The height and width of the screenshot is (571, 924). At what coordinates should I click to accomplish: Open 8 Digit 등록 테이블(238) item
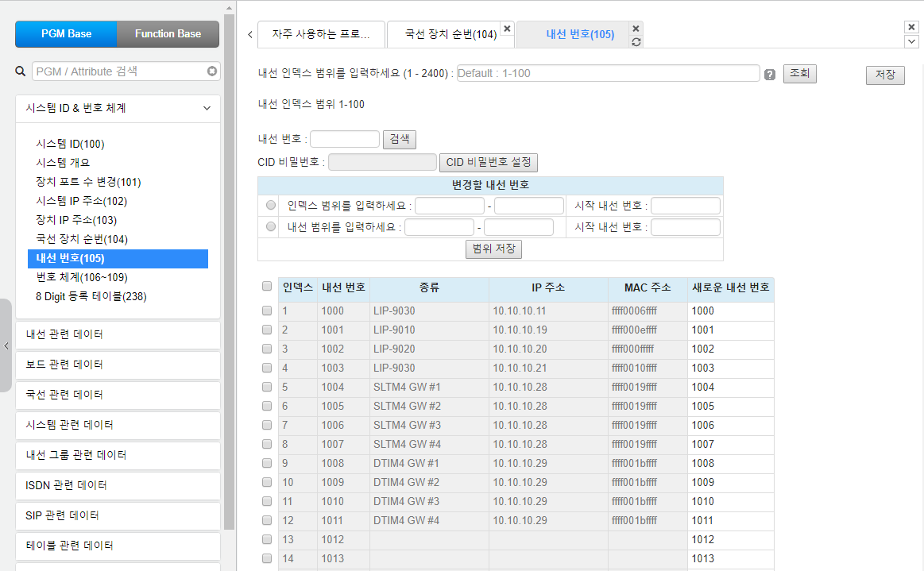tap(91, 296)
